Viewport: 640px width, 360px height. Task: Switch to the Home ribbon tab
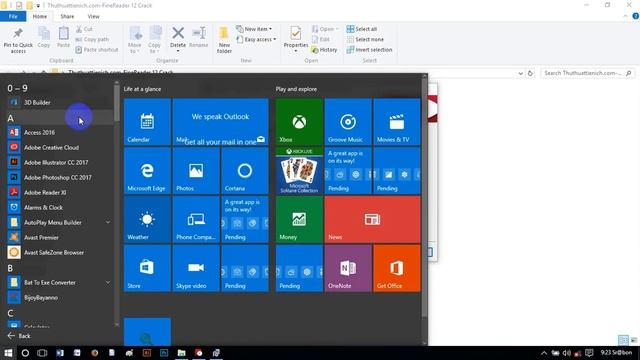coord(40,16)
